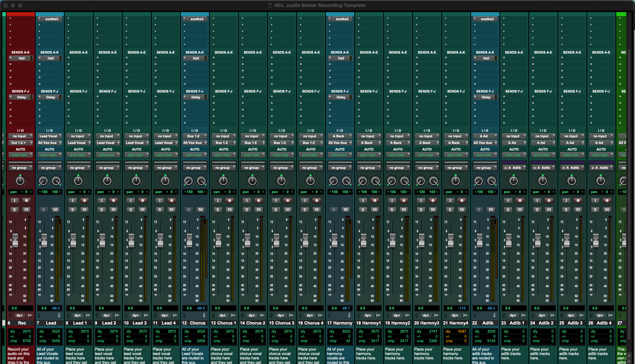Open the Lead Vocal input selector on the Lead track
635x364 pixels.
click(50, 136)
